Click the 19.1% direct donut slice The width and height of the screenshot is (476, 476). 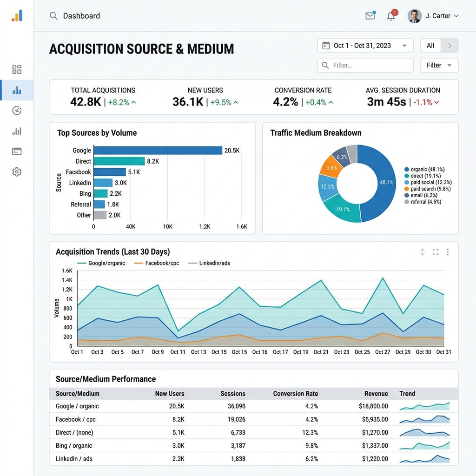[x=343, y=209]
